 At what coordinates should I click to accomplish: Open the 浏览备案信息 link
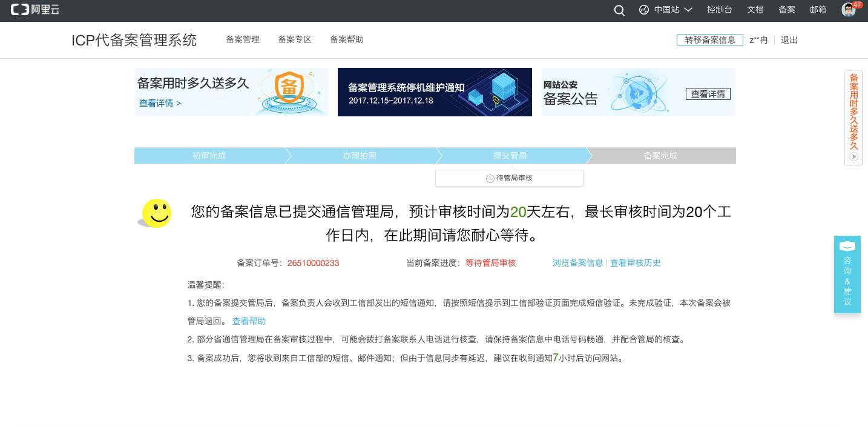[577, 263]
